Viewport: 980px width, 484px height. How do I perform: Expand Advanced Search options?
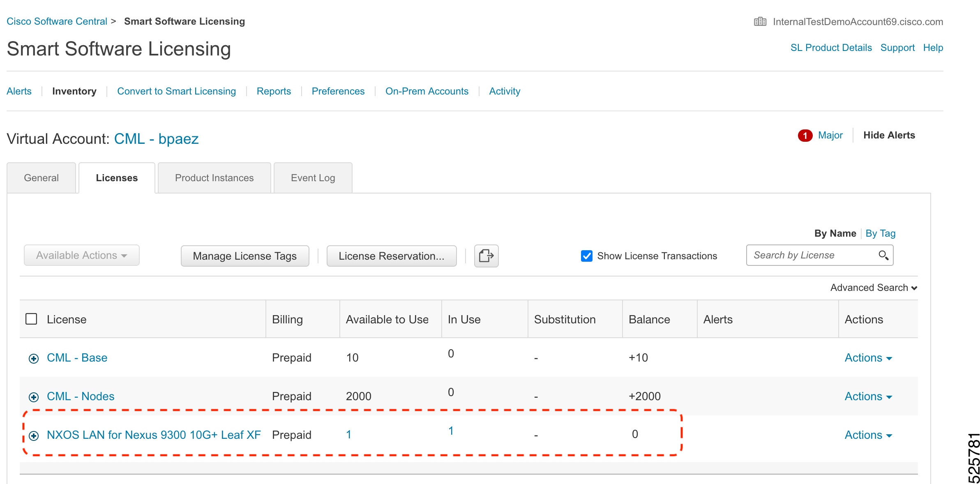click(x=874, y=288)
